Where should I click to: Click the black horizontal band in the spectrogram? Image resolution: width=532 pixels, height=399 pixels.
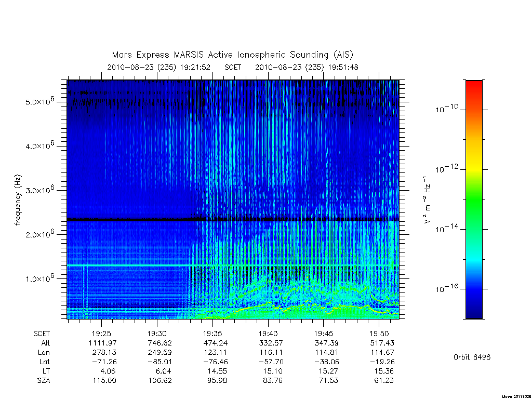[233, 220]
